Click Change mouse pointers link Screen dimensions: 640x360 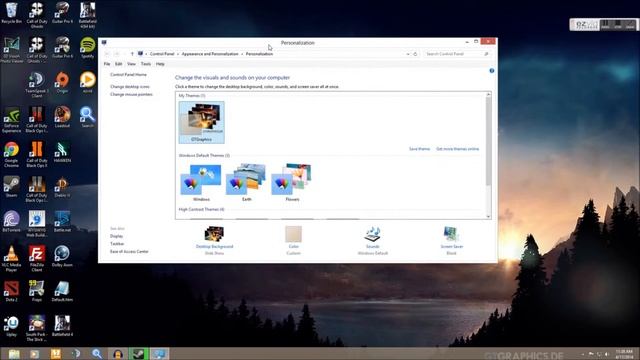(x=131, y=94)
